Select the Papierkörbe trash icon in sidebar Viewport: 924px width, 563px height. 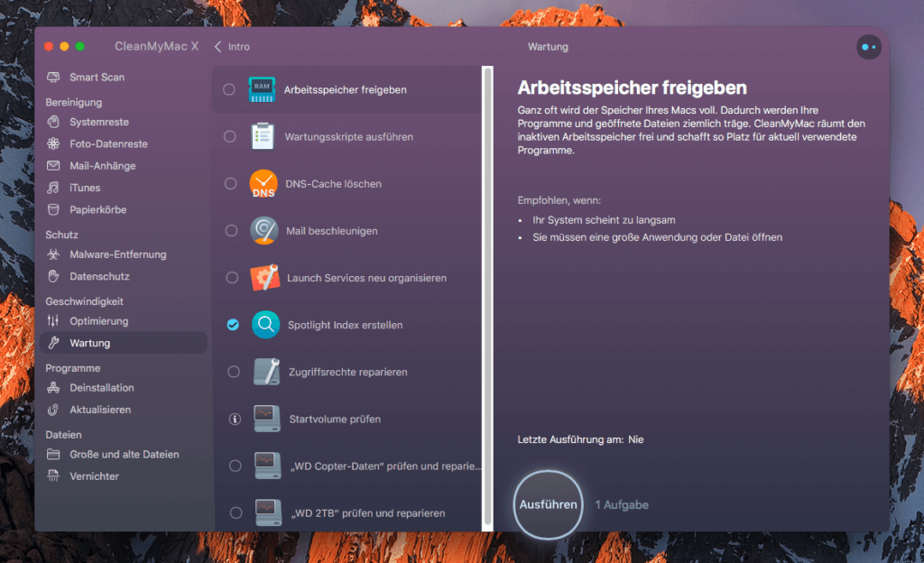tap(54, 208)
